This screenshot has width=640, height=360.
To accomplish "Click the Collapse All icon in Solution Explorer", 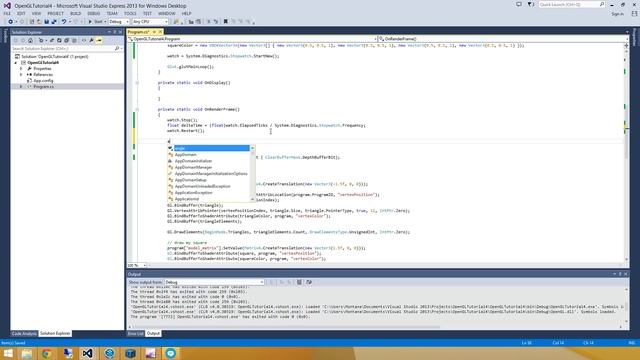I will (67, 40).
